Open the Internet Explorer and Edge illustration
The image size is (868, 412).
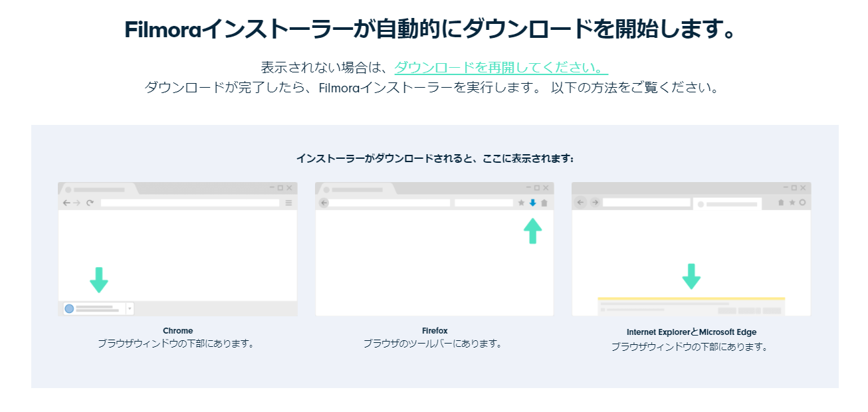tap(691, 249)
